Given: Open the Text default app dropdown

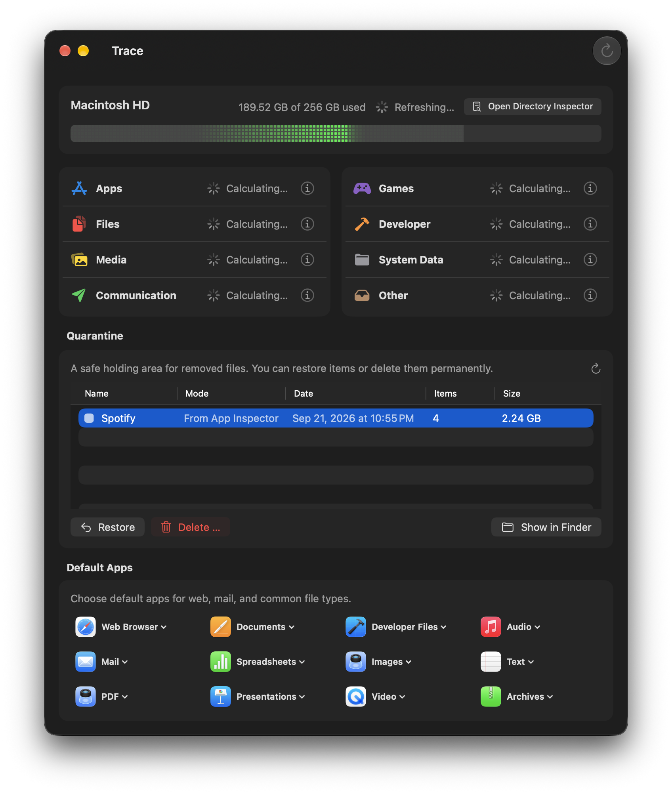Looking at the screenshot, I should (x=520, y=662).
